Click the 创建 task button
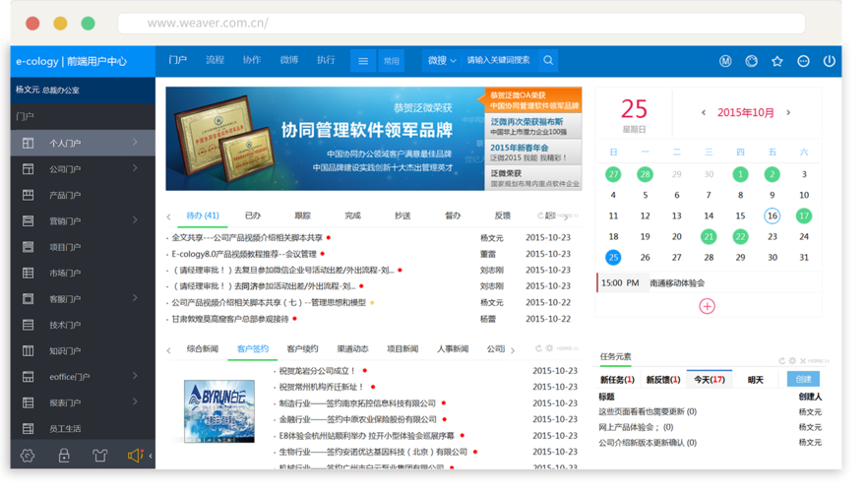Image resolution: width=868 pixels, height=492 pixels. pyautogui.click(x=803, y=379)
